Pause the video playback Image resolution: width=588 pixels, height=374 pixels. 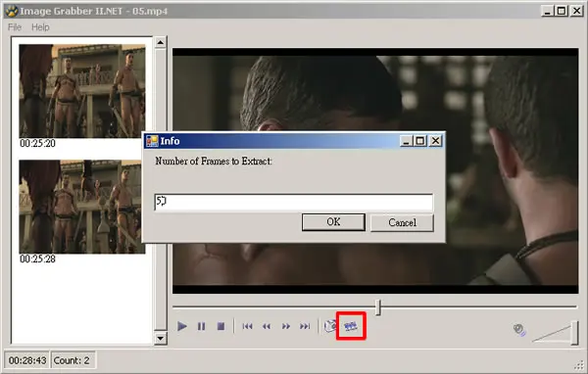[201, 326]
